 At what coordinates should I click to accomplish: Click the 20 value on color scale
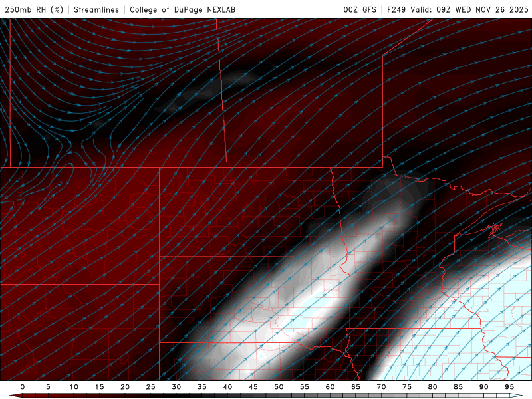[125, 387]
